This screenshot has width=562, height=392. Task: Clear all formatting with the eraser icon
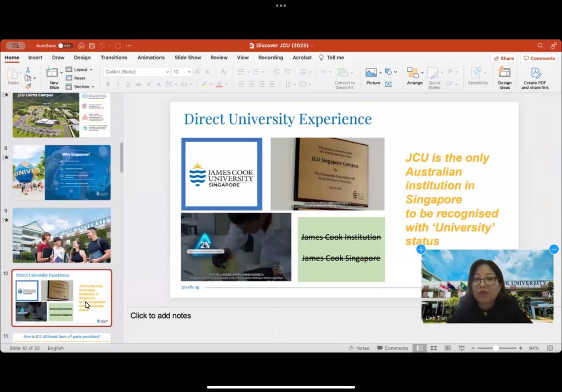(x=224, y=72)
